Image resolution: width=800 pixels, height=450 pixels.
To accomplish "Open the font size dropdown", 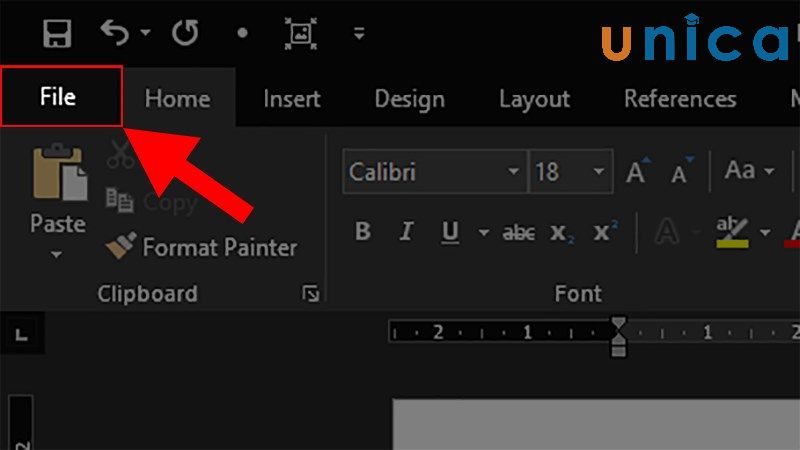I will (x=600, y=172).
